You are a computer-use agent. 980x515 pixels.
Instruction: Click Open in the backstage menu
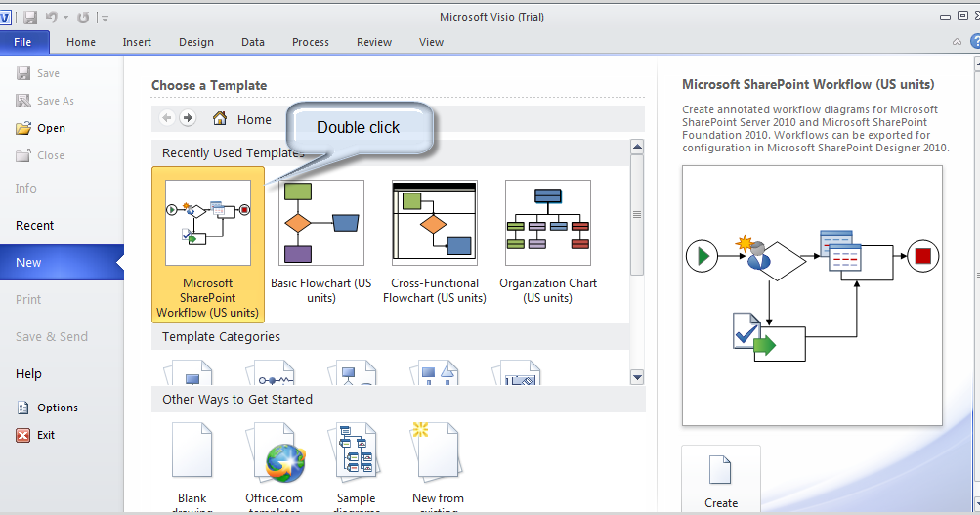(41, 128)
